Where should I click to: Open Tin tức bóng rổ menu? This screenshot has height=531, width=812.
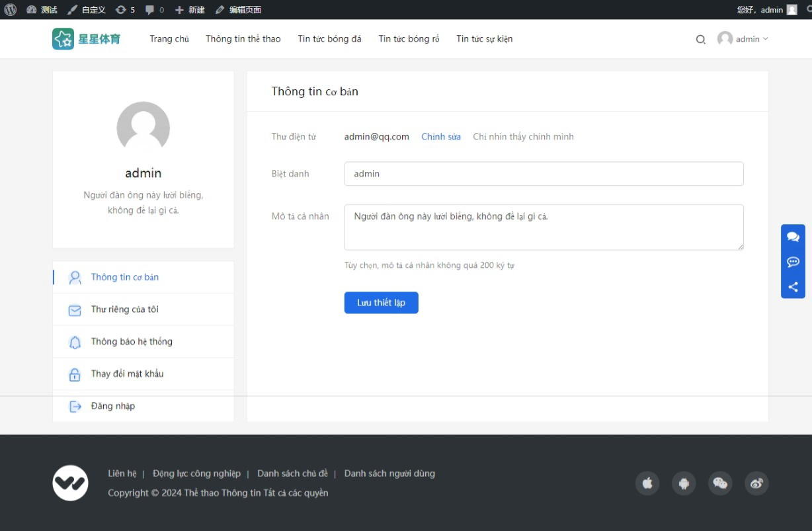(x=409, y=38)
